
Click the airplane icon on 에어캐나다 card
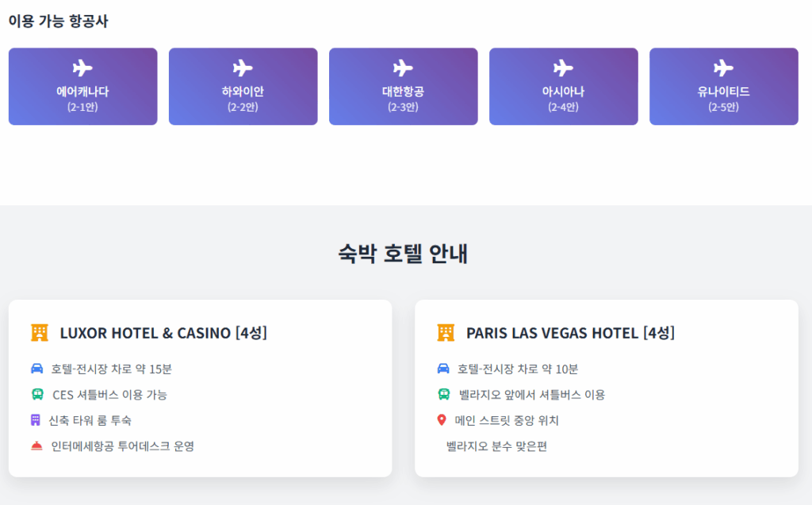click(82, 68)
